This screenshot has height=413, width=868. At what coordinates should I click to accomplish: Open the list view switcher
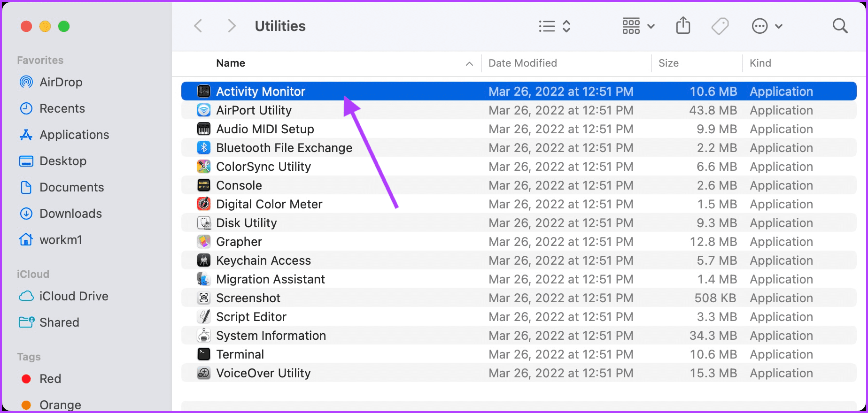(554, 26)
